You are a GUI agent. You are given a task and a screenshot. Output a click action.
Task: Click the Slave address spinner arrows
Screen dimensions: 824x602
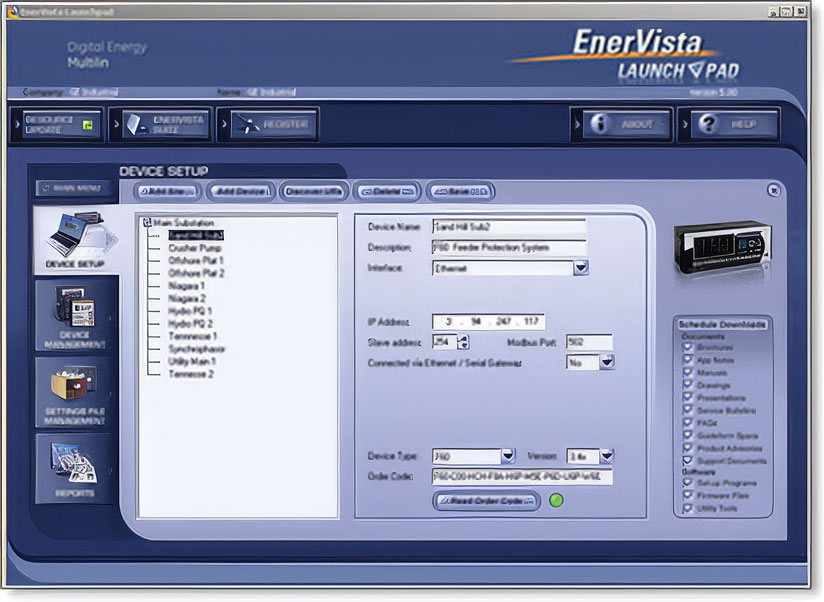tap(463, 342)
